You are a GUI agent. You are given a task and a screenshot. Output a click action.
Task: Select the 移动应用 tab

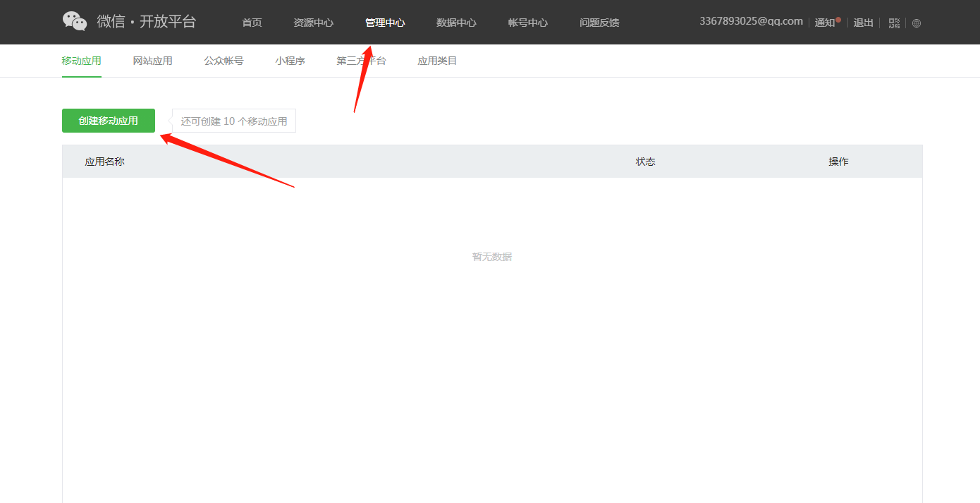[81, 61]
